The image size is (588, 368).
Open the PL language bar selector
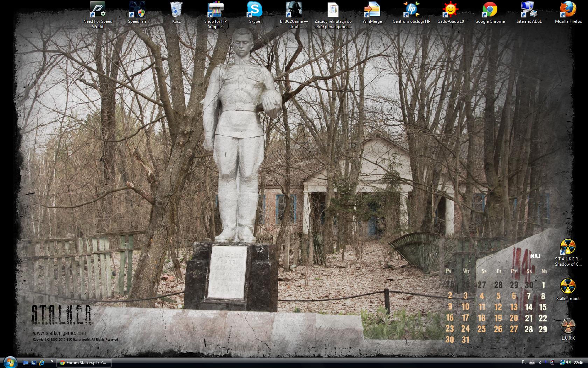524,362
